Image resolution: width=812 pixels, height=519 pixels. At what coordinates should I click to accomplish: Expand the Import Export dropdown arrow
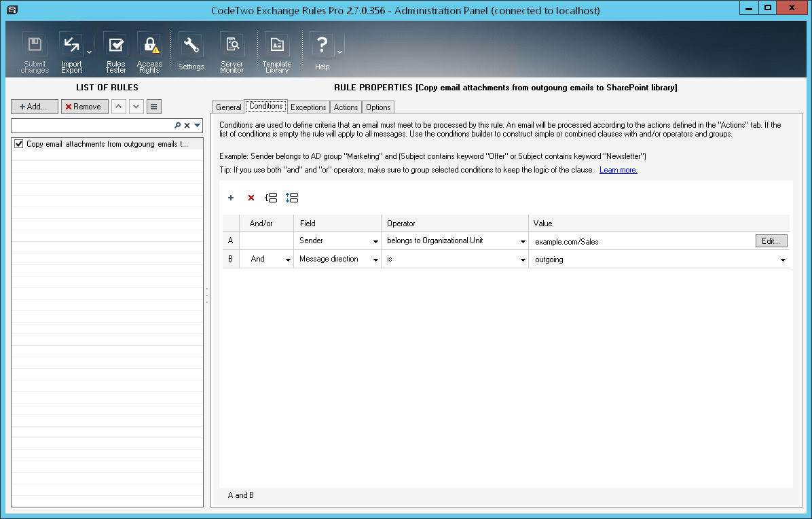[x=89, y=52]
